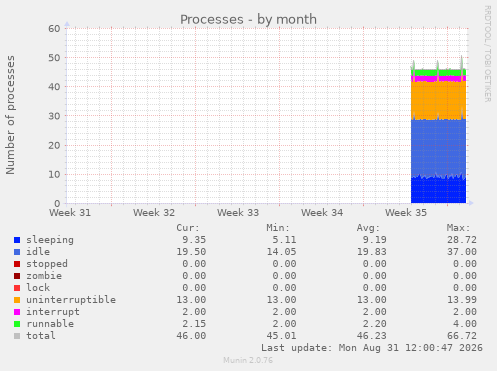Click the 'Cur:' column header
Screen dimensions: 497x371
point(188,228)
